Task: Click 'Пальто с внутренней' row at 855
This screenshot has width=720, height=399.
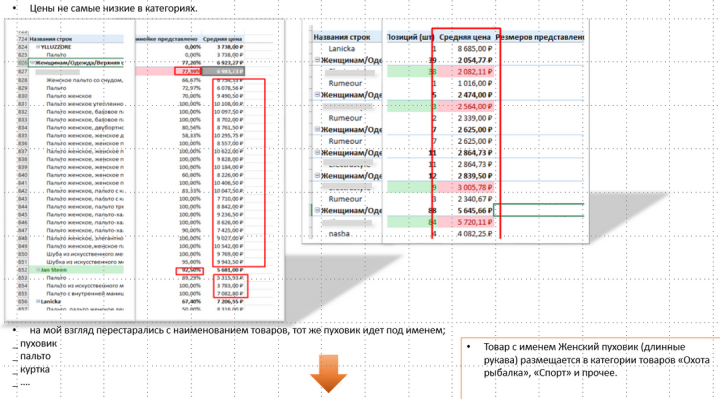Action: [x=84, y=294]
